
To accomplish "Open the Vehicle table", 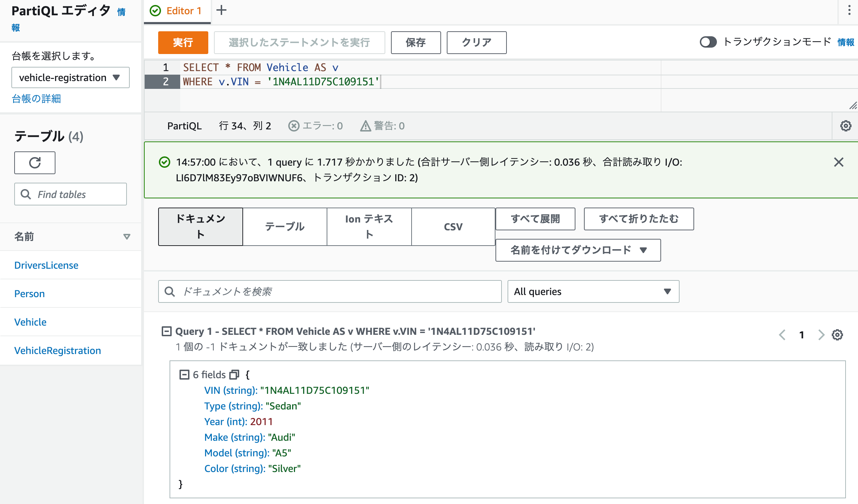I will click(30, 322).
